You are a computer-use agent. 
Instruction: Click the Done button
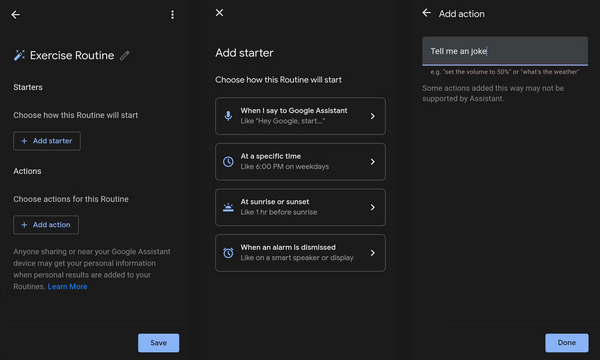point(567,343)
